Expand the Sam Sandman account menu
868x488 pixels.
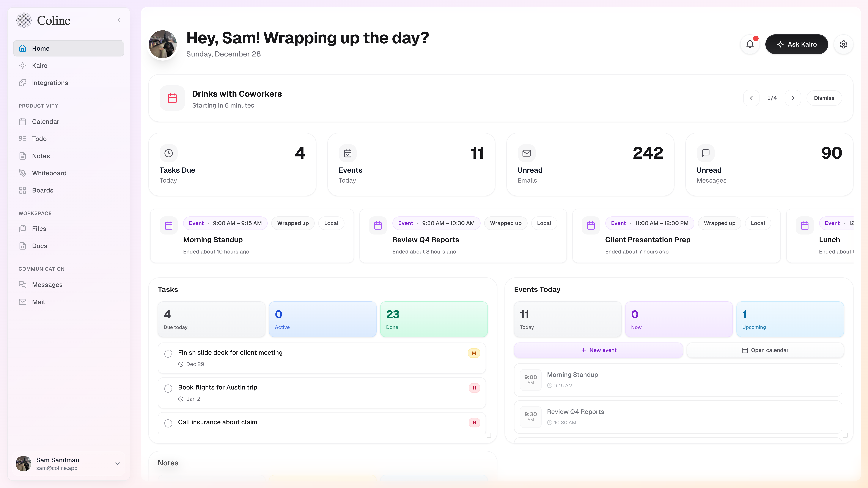coord(117,463)
